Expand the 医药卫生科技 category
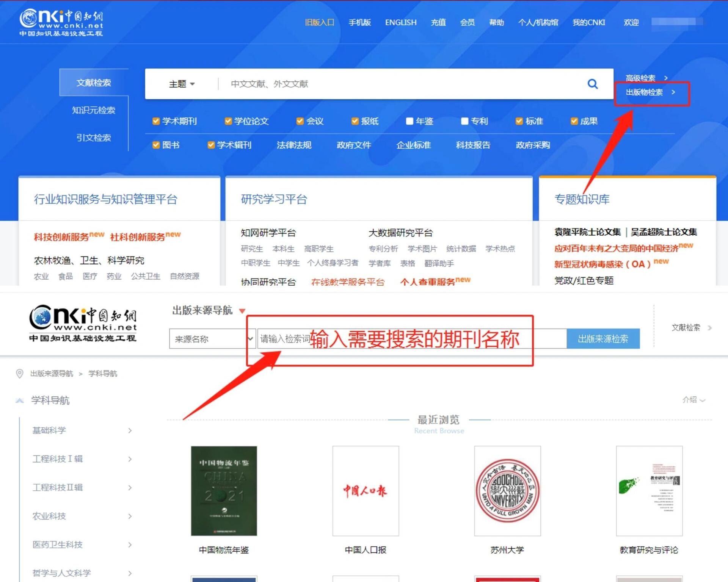The height and width of the screenshot is (582, 728). (130, 545)
